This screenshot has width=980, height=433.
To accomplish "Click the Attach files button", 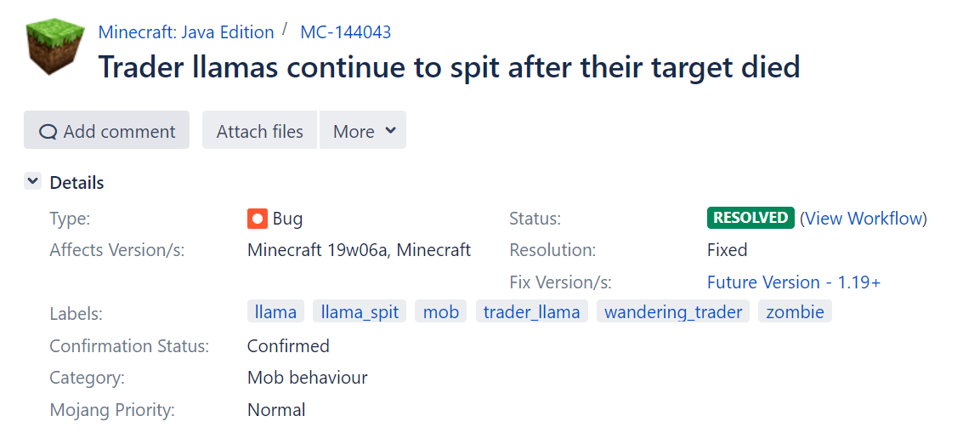I will pyautogui.click(x=259, y=131).
